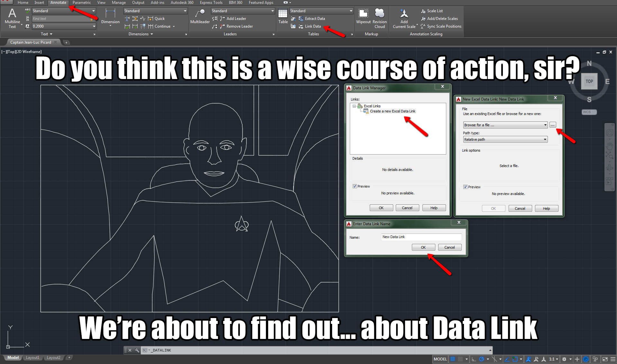The image size is (617, 364).
Task: Open the Parametric ribbon tab
Action: click(82, 3)
